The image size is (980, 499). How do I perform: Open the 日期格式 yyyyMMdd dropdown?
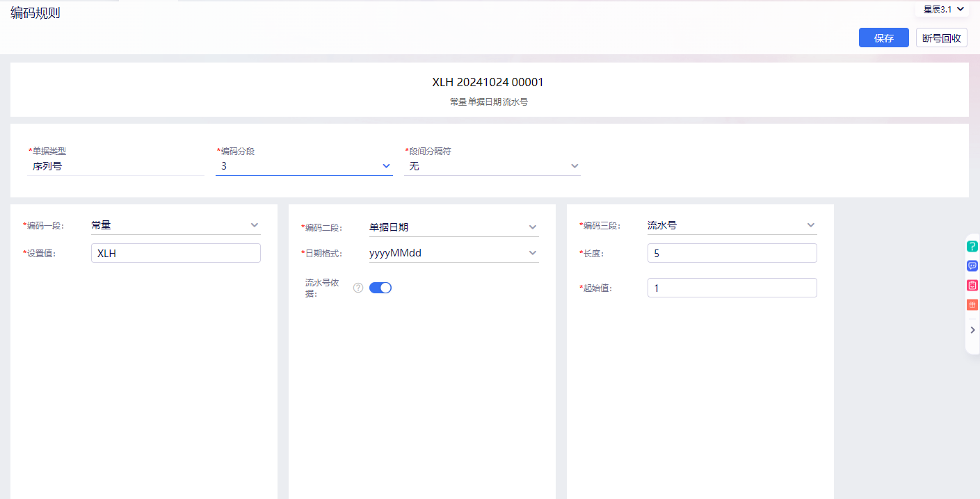(453, 253)
